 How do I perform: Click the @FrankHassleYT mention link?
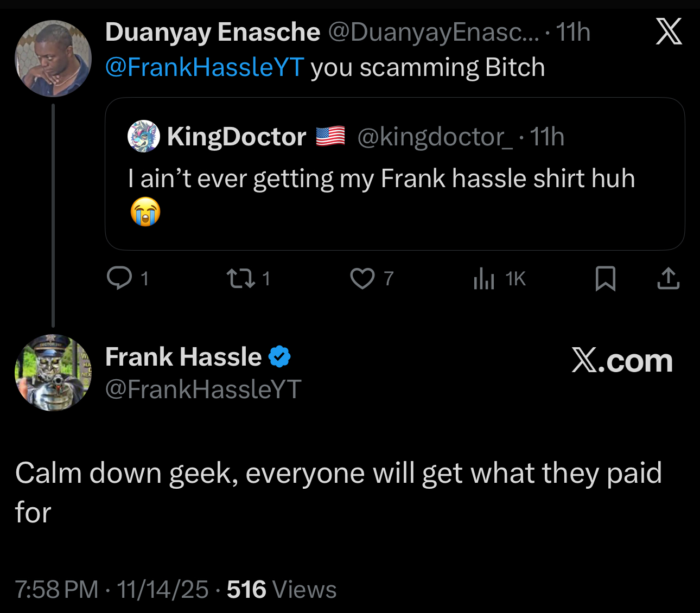[x=204, y=67]
